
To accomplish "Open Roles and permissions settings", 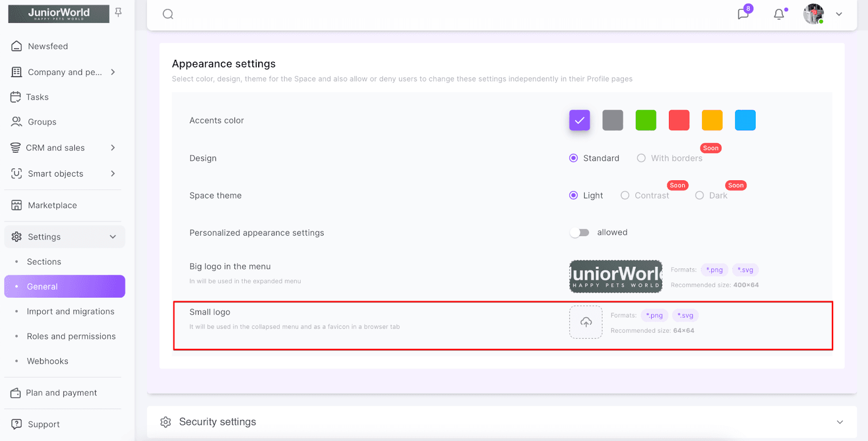I will click(71, 336).
